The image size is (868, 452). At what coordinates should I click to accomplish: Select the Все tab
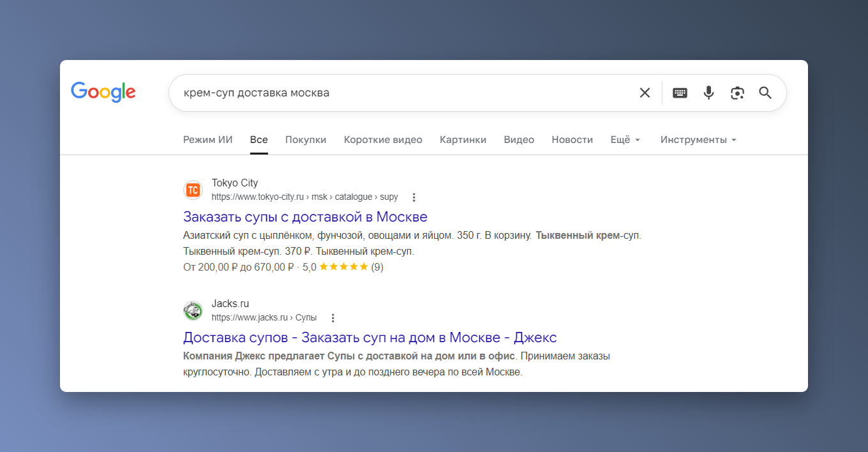click(x=259, y=140)
